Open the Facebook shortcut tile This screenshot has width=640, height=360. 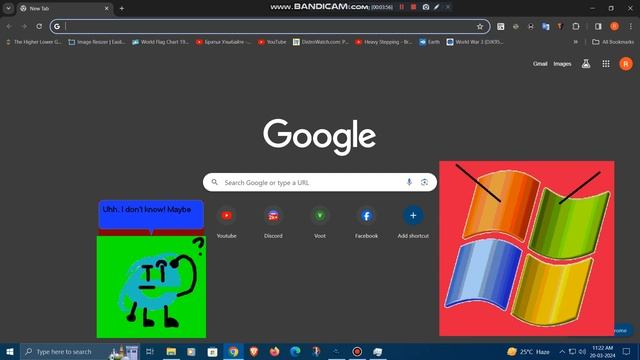[366, 222]
